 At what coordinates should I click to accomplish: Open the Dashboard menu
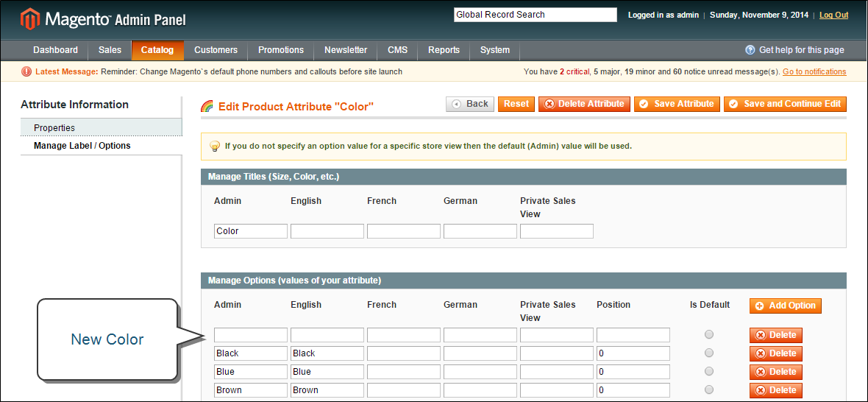(x=55, y=50)
